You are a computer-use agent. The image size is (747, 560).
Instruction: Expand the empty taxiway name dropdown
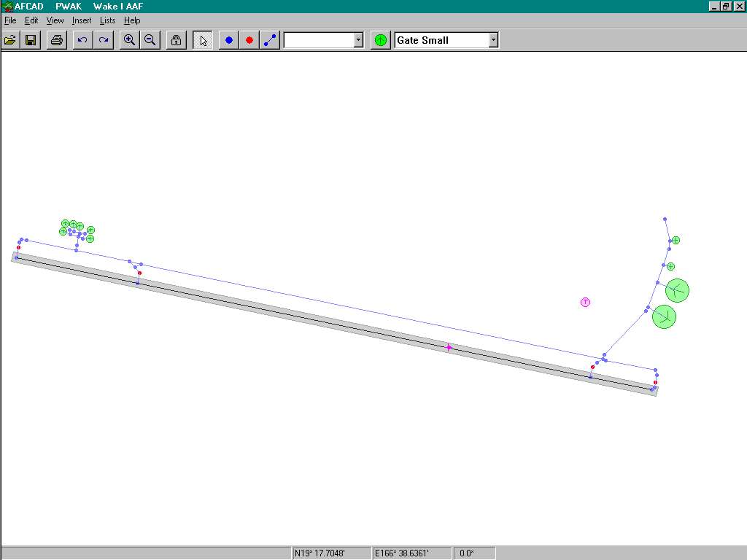[x=358, y=40]
